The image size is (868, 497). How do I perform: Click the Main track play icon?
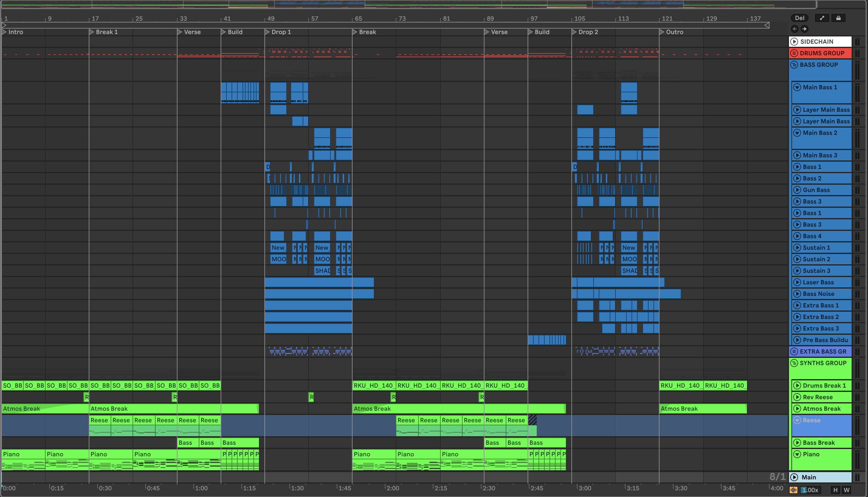click(x=794, y=477)
